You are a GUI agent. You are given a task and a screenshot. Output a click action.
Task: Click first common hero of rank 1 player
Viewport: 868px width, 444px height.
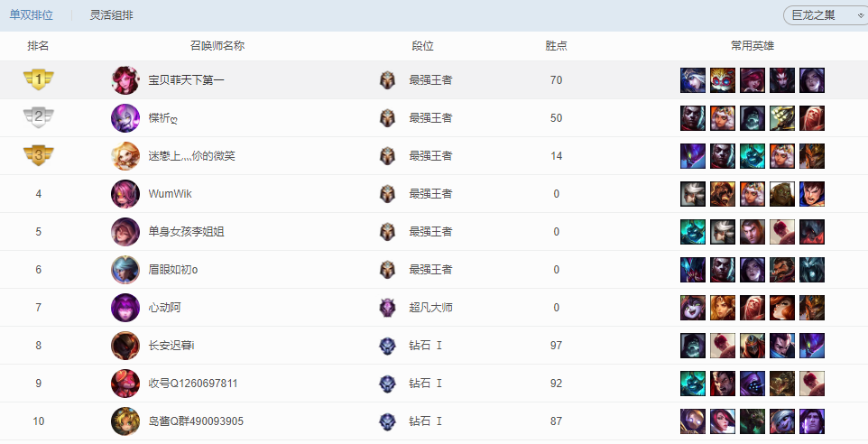[x=692, y=80]
